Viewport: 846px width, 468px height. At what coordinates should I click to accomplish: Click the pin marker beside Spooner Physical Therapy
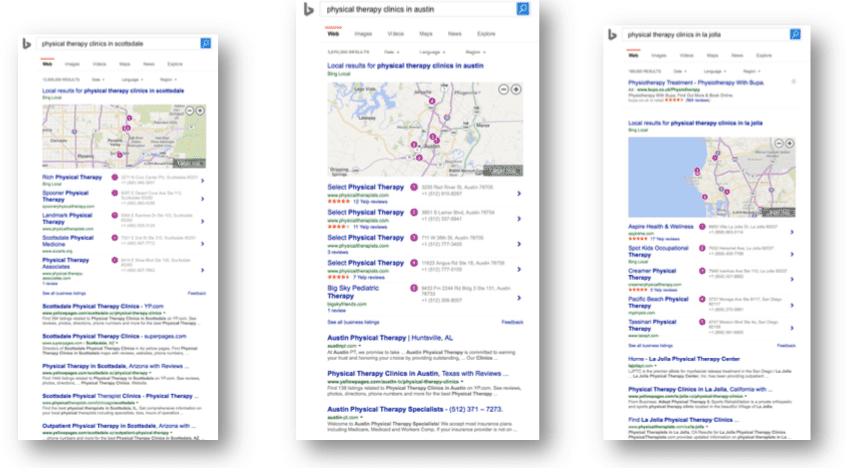[x=114, y=193]
